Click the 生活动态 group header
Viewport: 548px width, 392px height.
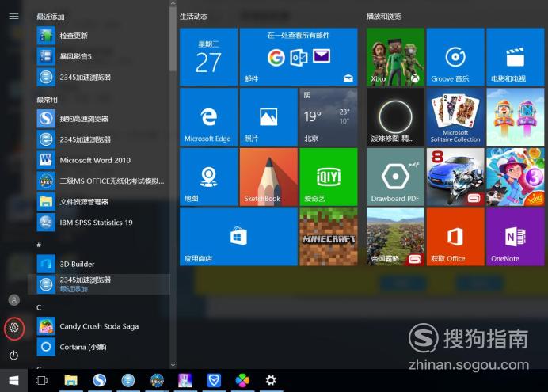[x=193, y=17]
